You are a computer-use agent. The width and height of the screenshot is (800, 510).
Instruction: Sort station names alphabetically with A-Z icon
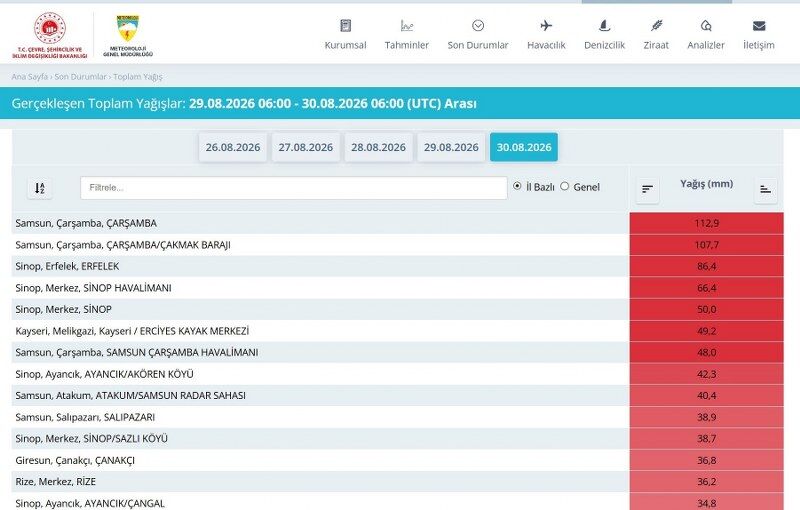pos(40,188)
